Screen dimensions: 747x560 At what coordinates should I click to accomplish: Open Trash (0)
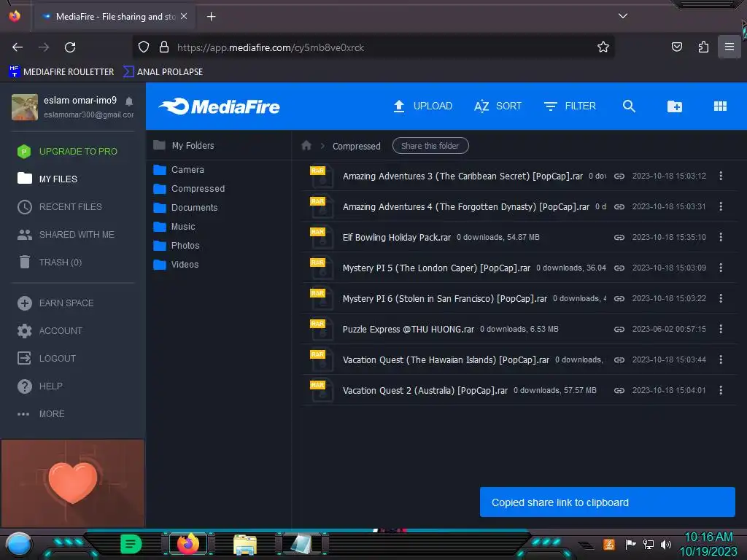coord(50,262)
